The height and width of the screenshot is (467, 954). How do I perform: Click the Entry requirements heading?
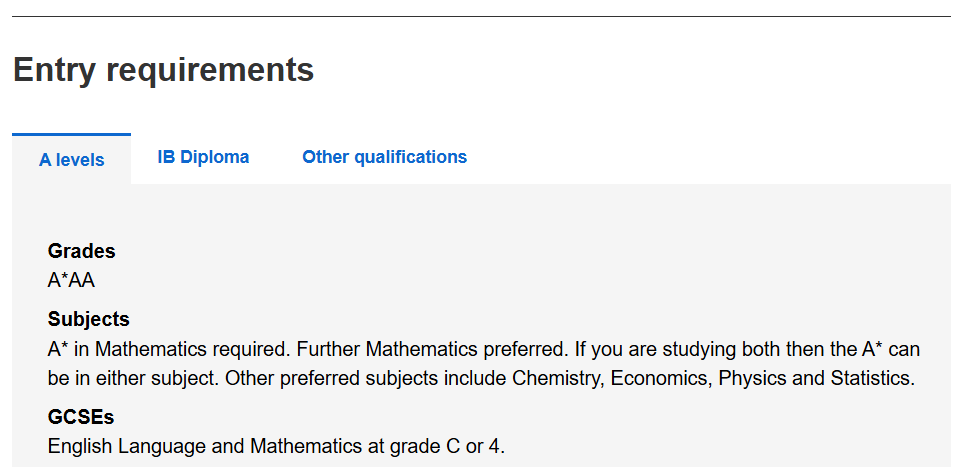pyautogui.click(x=163, y=70)
